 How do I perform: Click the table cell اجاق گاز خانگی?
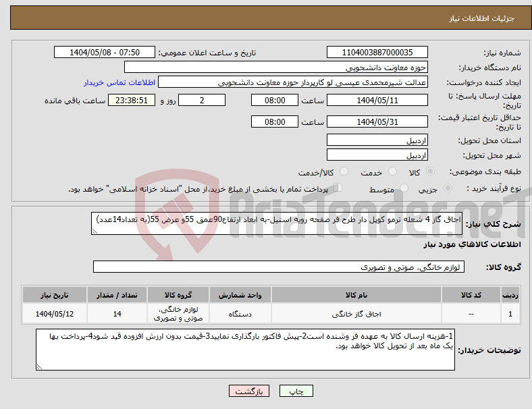click(356, 314)
